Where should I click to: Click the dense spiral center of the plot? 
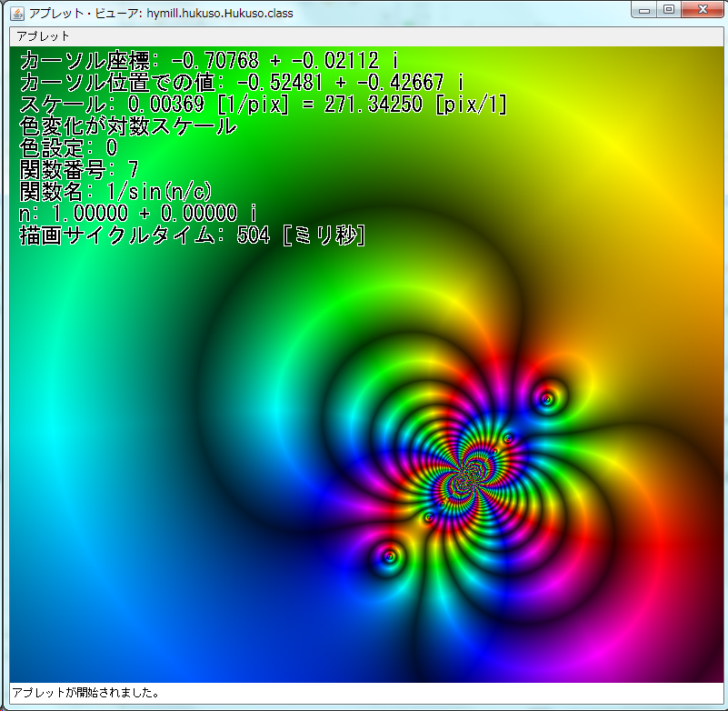click(469, 473)
